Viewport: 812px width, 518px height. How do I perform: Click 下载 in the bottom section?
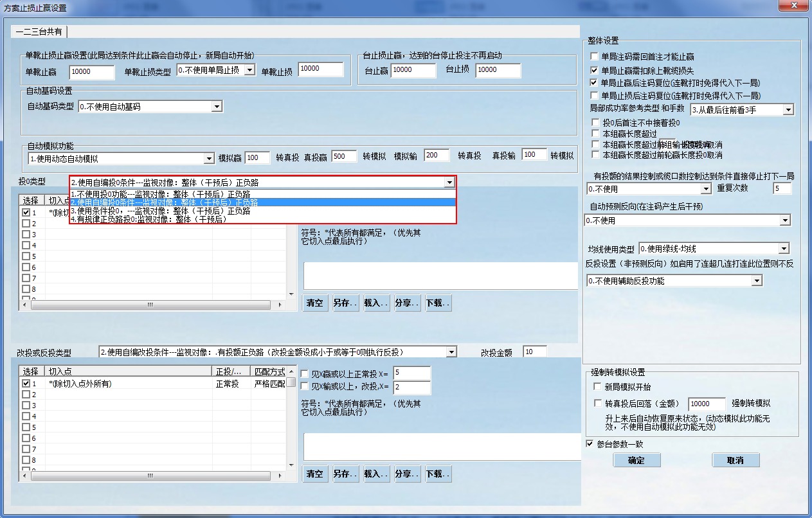tap(438, 474)
